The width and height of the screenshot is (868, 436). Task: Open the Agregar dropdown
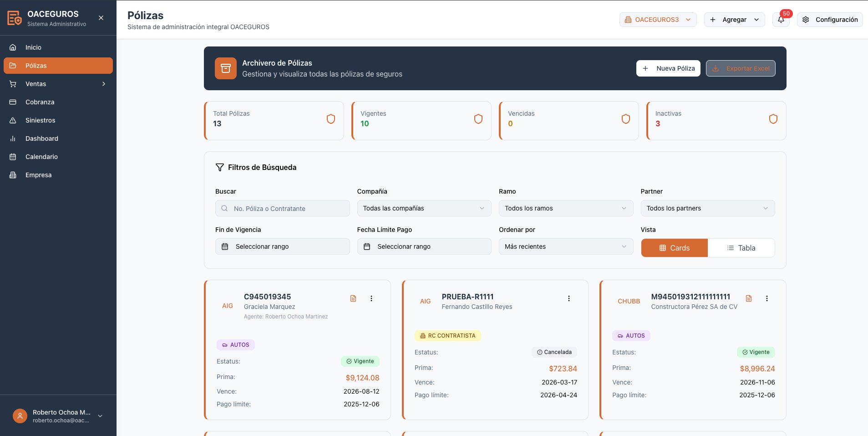click(x=734, y=20)
